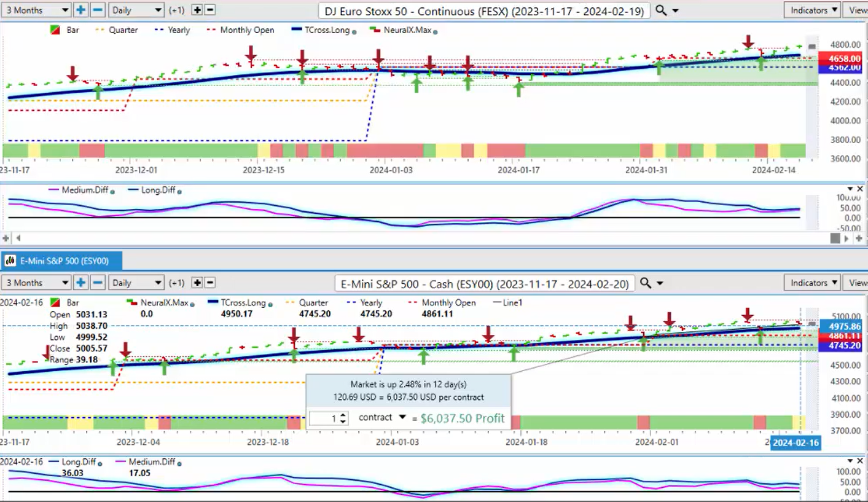Image resolution: width=868 pixels, height=502 pixels.
Task: Click the FESX (+1) forecast label
Action: click(x=176, y=10)
